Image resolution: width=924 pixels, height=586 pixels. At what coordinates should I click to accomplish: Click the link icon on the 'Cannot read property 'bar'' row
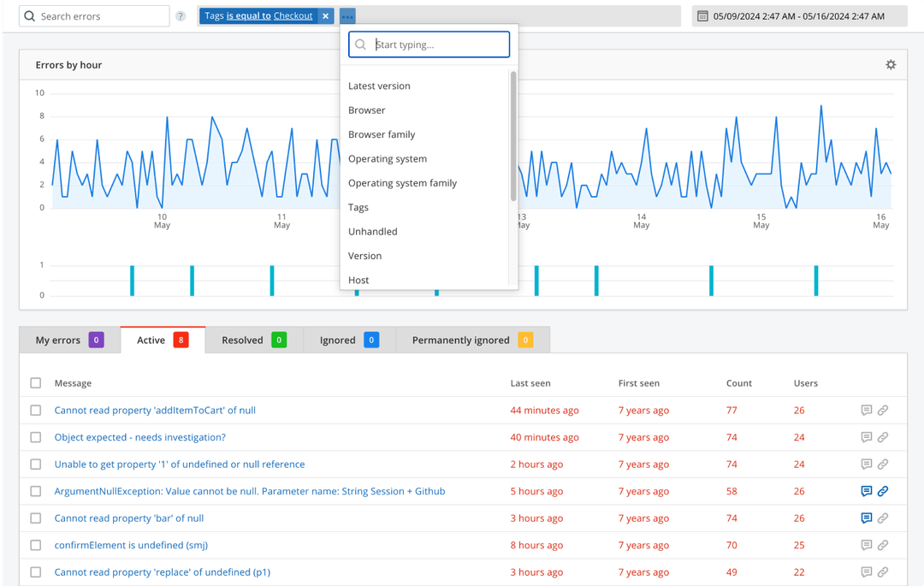(x=883, y=518)
